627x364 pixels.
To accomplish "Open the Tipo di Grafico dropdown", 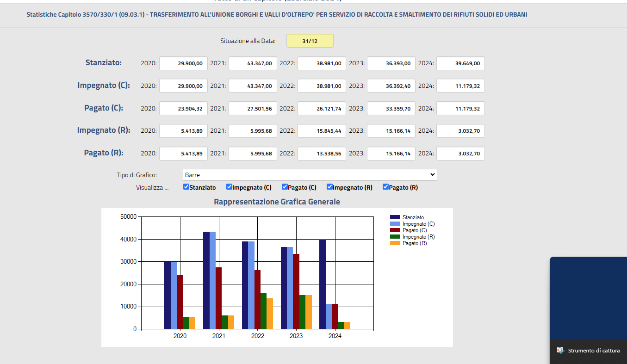I will point(310,175).
